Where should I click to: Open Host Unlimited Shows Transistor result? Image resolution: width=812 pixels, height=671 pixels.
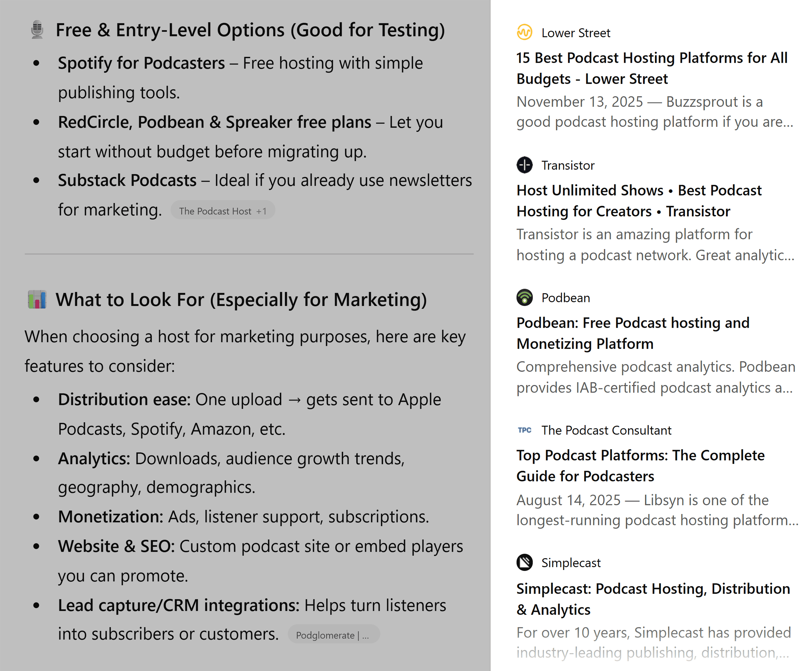point(639,201)
